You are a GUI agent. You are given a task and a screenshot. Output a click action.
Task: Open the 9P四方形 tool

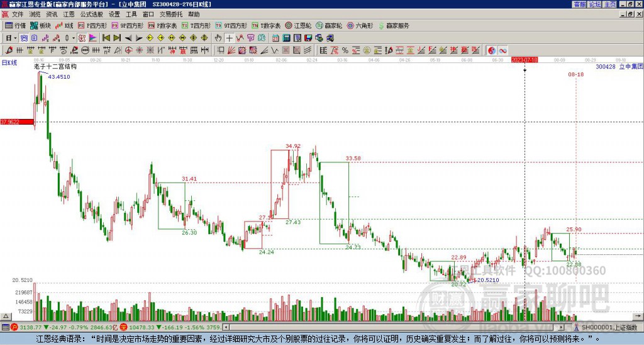[127, 25]
